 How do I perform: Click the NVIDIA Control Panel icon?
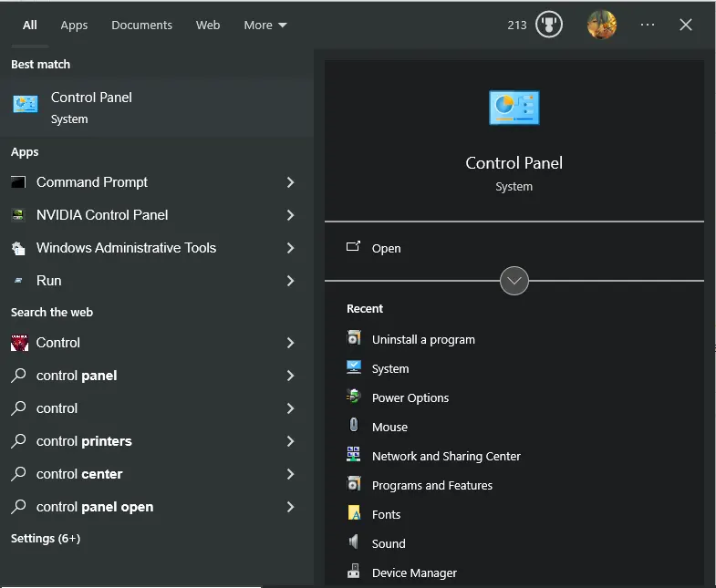pos(18,215)
